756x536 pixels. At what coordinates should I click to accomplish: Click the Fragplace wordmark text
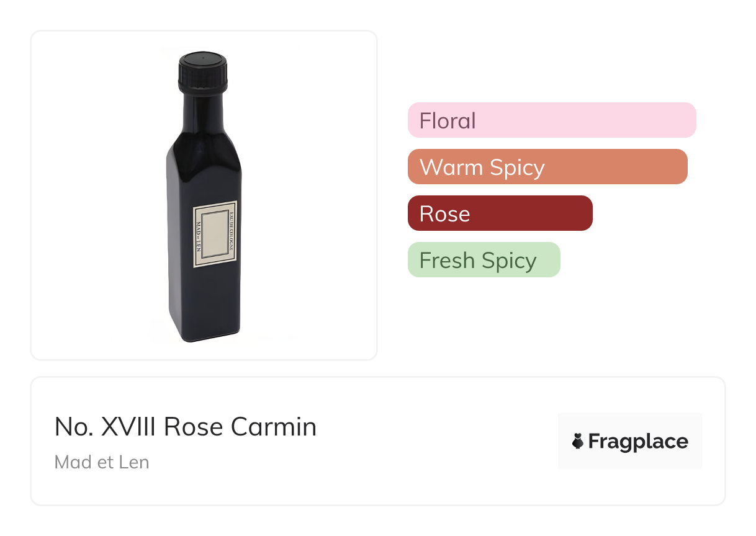click(x=637, y=441)
